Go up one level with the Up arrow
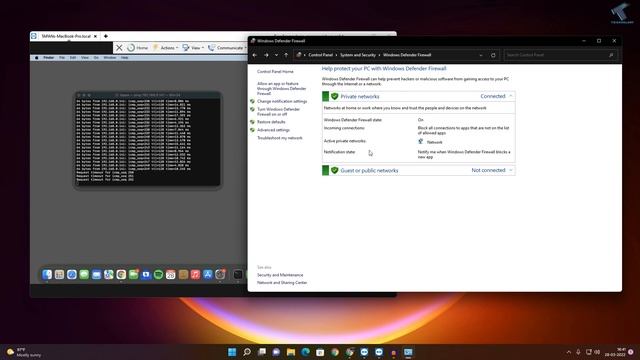The image size is (640, 360). click(286, 55)
